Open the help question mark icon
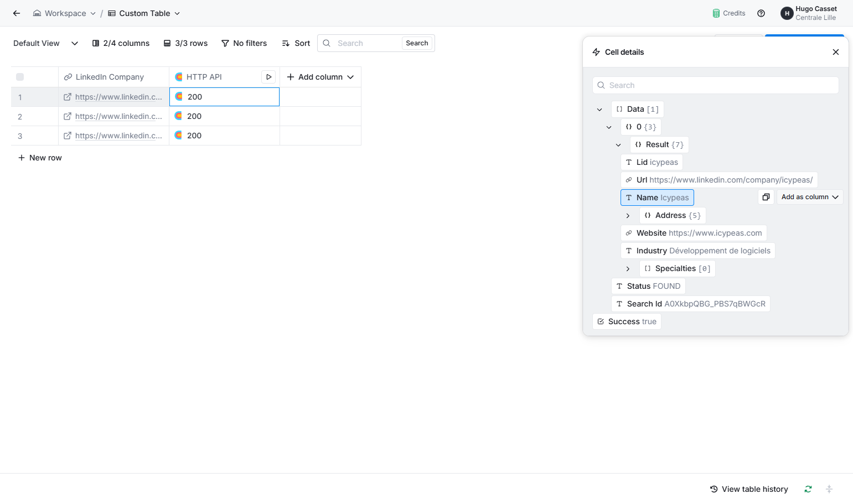This screenshot has height=504, width=853. tap(761, 13)
